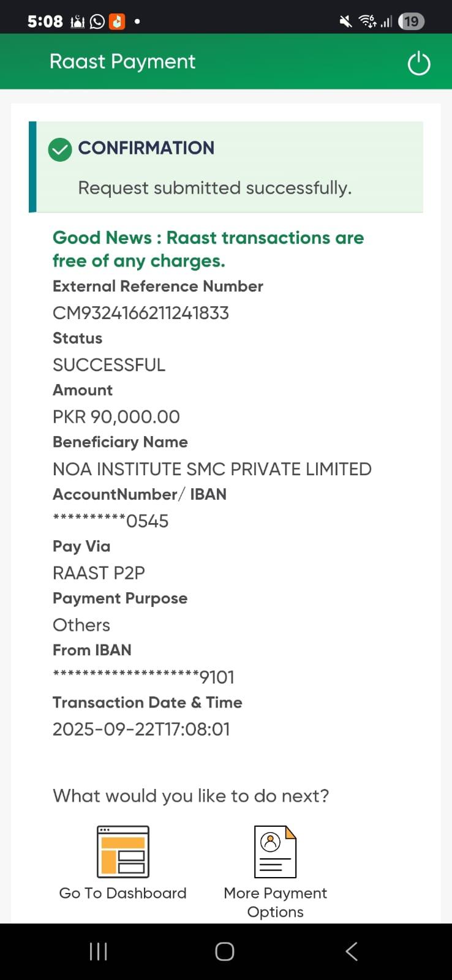Tap the Go To Dashboard icon
This screenshot has height=980, width=452.
click(122, 851)
